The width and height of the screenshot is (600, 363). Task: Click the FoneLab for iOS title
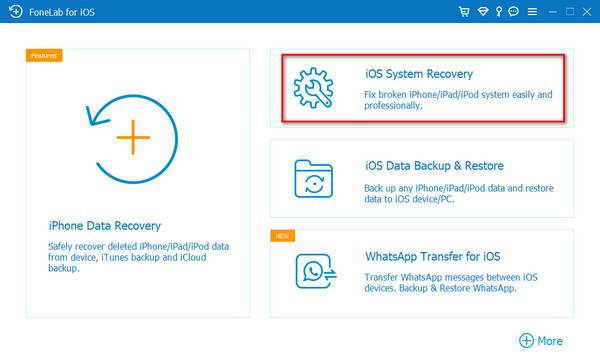pos(62,12)
